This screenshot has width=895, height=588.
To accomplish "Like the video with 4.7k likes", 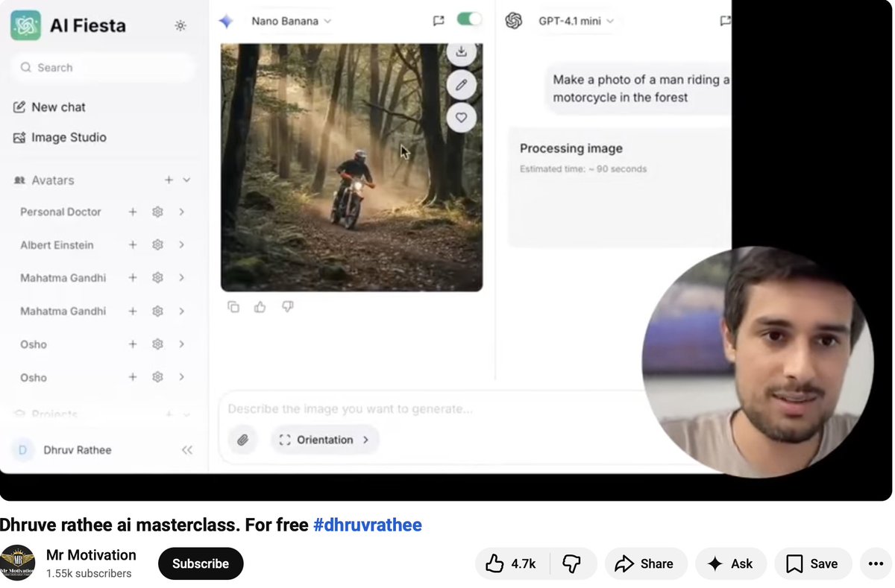I will click(511, 564).
